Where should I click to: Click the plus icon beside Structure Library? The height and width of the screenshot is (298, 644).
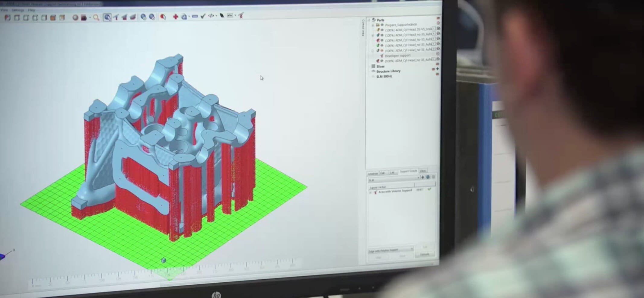[437, 69]
